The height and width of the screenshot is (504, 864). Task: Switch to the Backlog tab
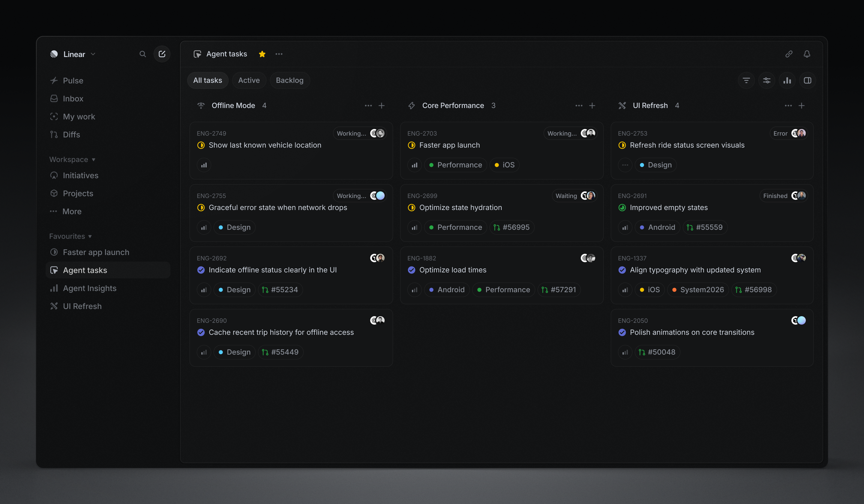[290, 81]
